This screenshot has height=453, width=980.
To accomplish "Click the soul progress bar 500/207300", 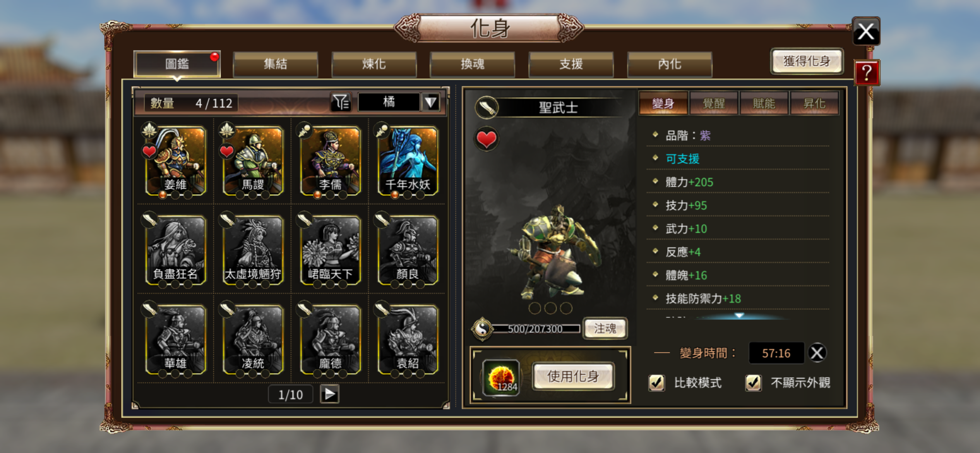I will point(536,329).
